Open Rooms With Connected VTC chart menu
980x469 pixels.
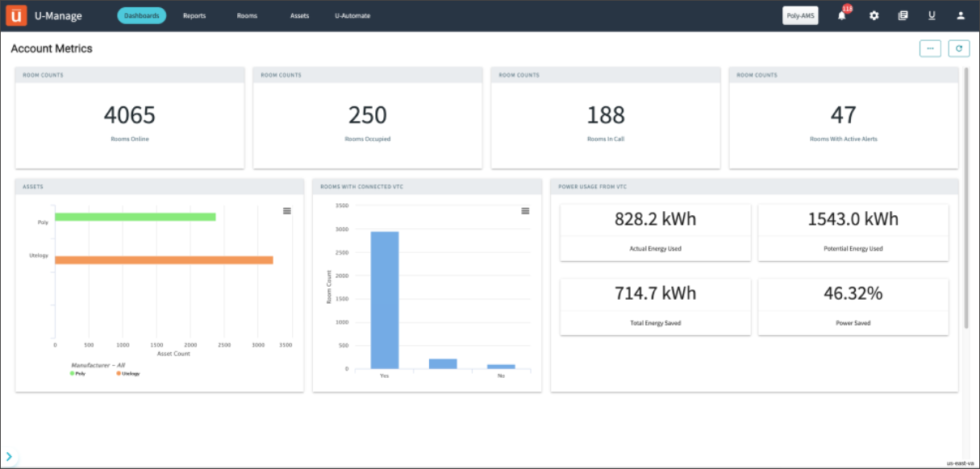[525, 211]
